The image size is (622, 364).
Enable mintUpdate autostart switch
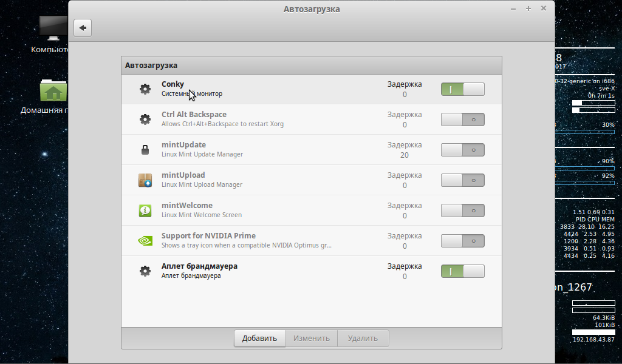coord(462,150)
